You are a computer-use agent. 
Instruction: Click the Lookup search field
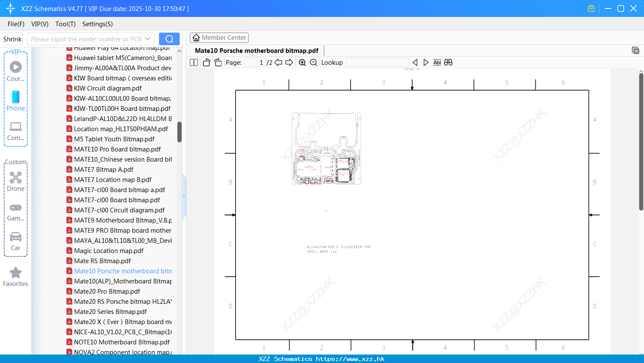[377, 63]
